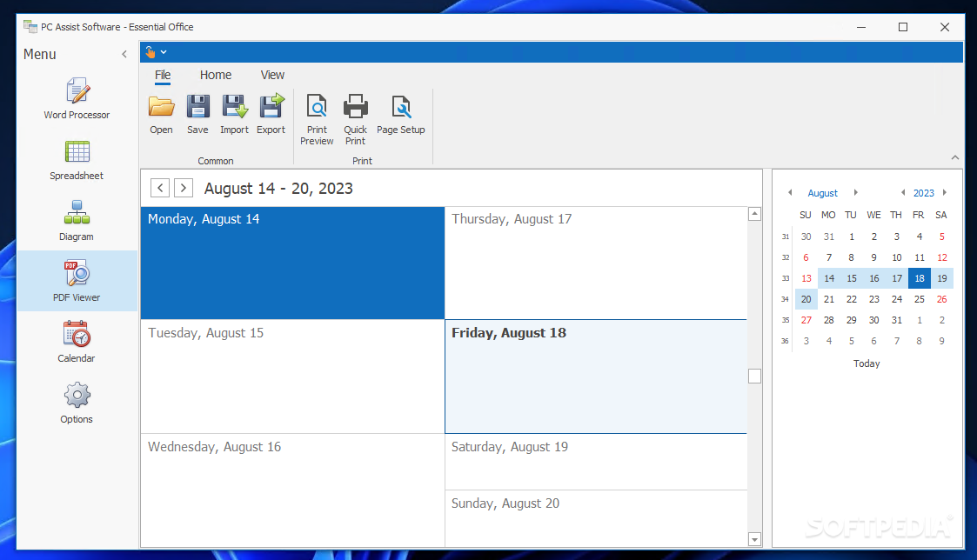Collapse the Menu sidebar
Screen dimensions: 977x560
coord(124,54)
